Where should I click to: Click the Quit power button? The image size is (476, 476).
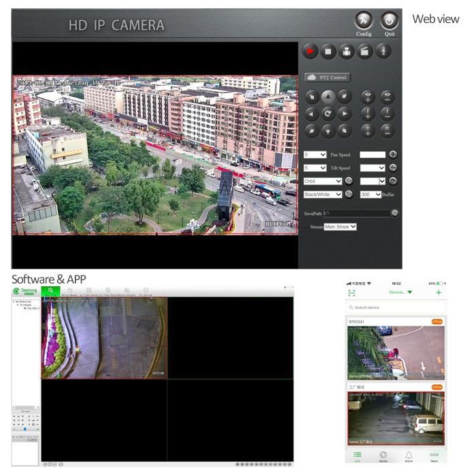click(x=389, y=20)
